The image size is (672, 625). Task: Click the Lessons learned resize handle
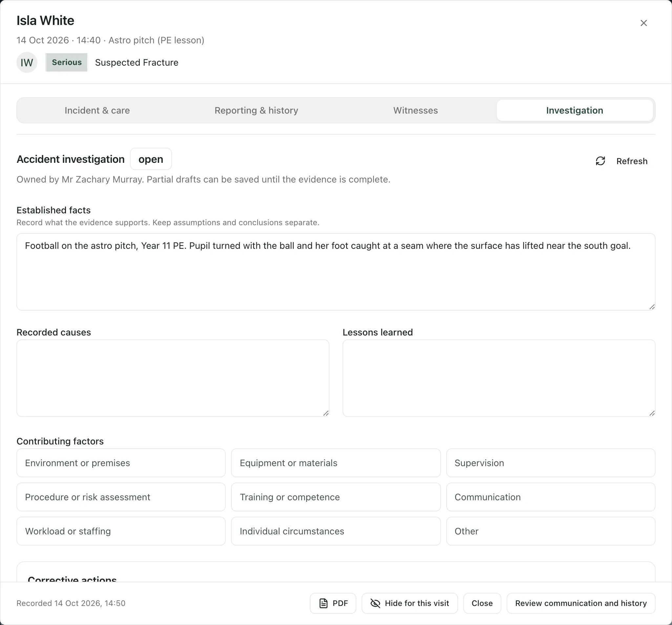pyautogui.click(x=652, y=413)
